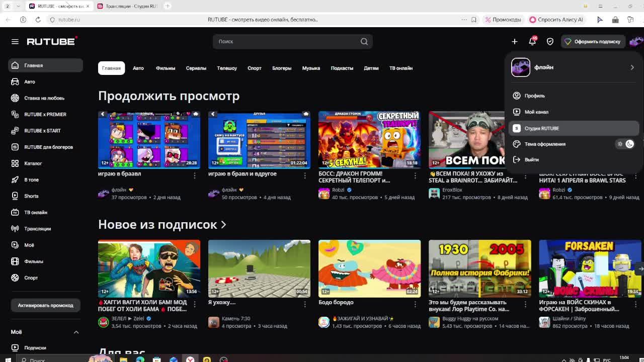Open the Robzi channel under БОСС video
This screenshot has width=644, height=362.
click(338, 190)
